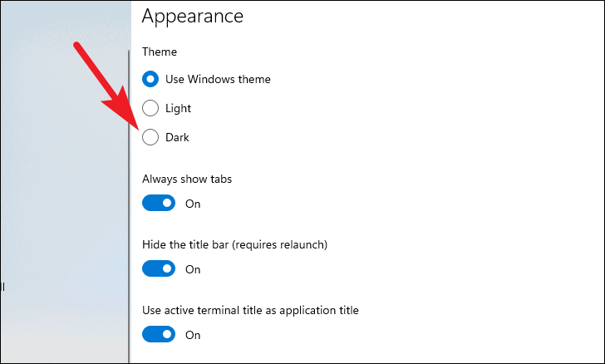
Task: Click 'On' text beside active terminal title
Action: 193,335
